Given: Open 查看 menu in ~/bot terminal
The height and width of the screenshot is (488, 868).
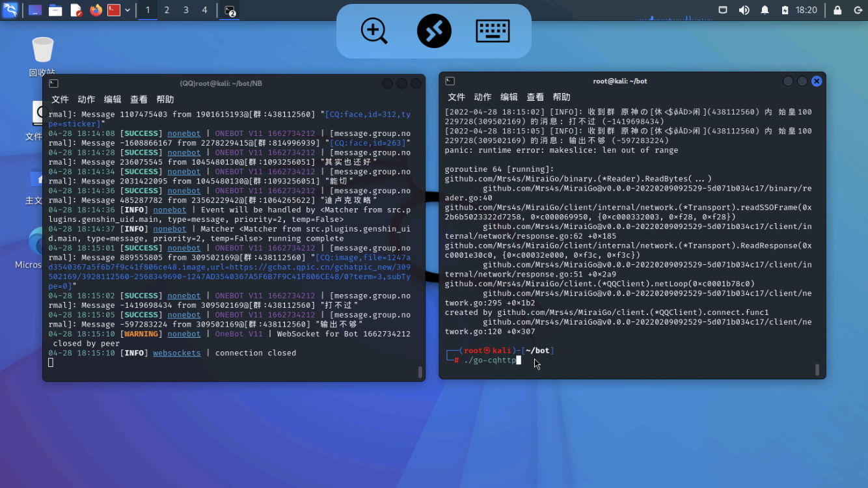Looking at the screenshot, I should pos(535,97).
